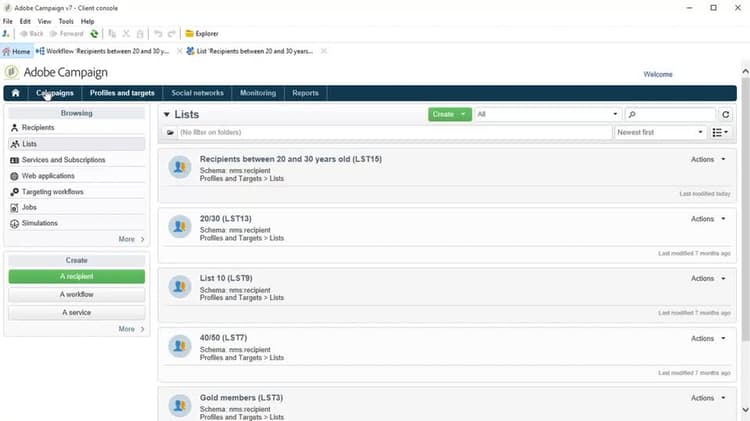Screen dimensions: 750x421
Task: Click the refresh list icon beside search
Action: pos(726,114)
